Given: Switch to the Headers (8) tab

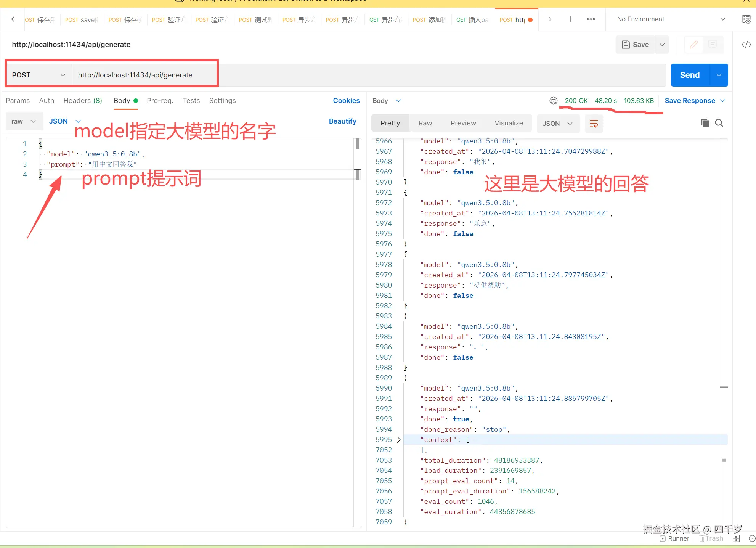Looking at the screenshot, I should point(83,101).
